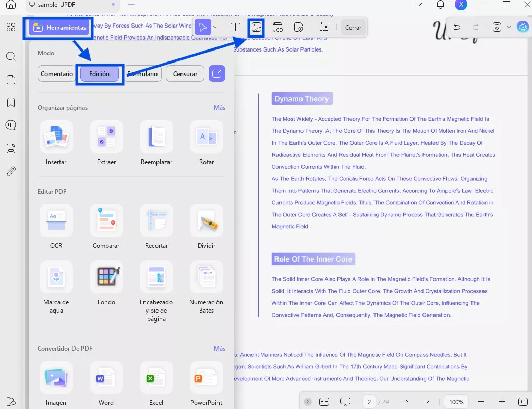The height and width of the screenshot is (409, 532).
Task: Launch the OCR tool
Action: tap(56, 227)
